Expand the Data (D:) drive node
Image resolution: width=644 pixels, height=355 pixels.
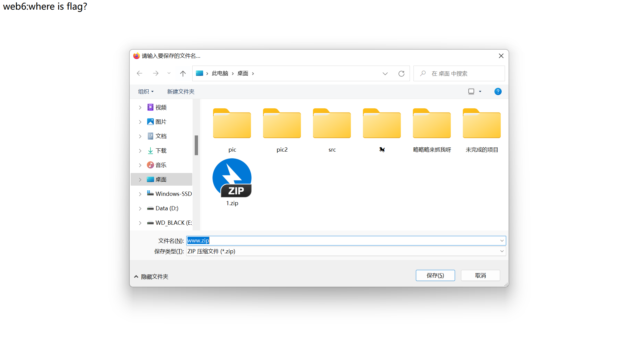point(140,208)
